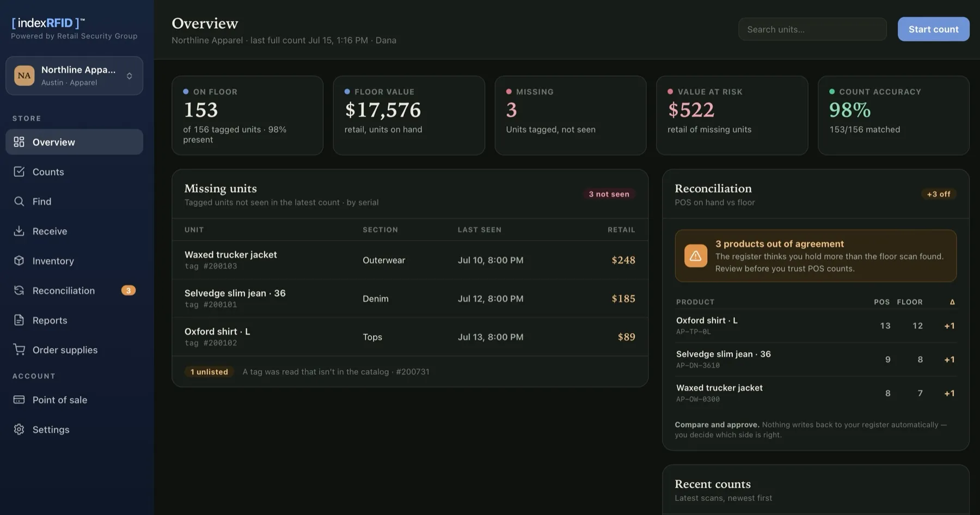
Task: Click SKU AP-OW-0300 in Reconciliation
Action: click(698, 399)
